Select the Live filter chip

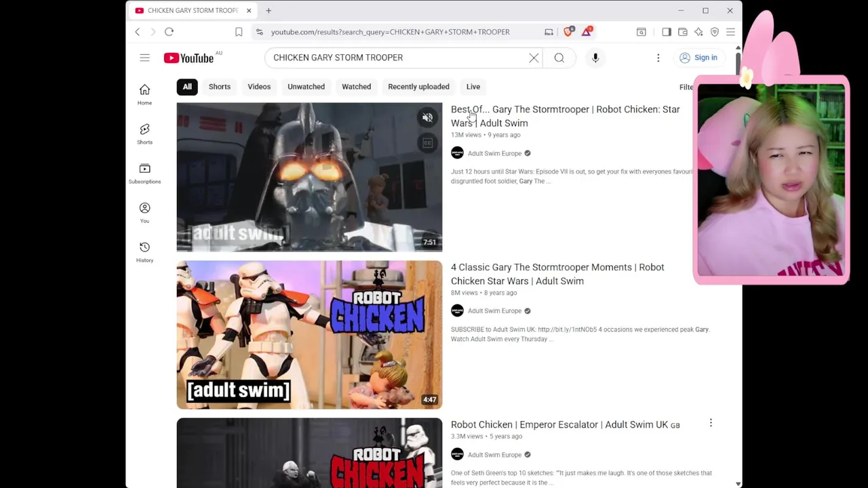pos(473,87)
